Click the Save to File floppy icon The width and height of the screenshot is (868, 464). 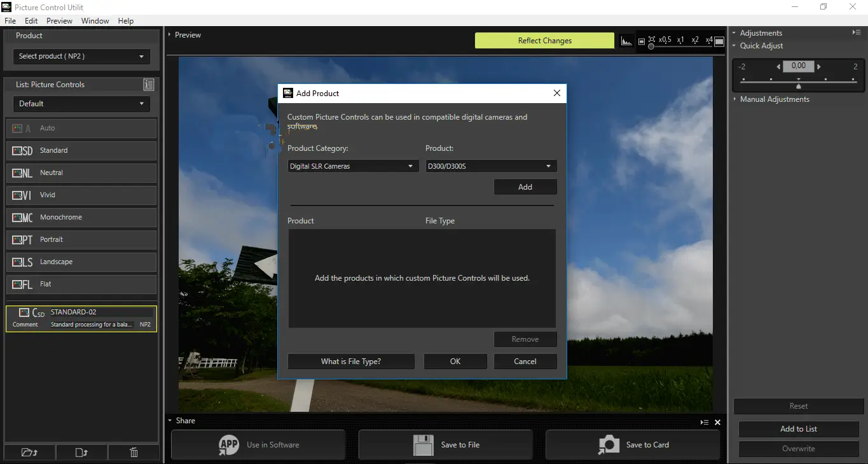pos(424,445)
